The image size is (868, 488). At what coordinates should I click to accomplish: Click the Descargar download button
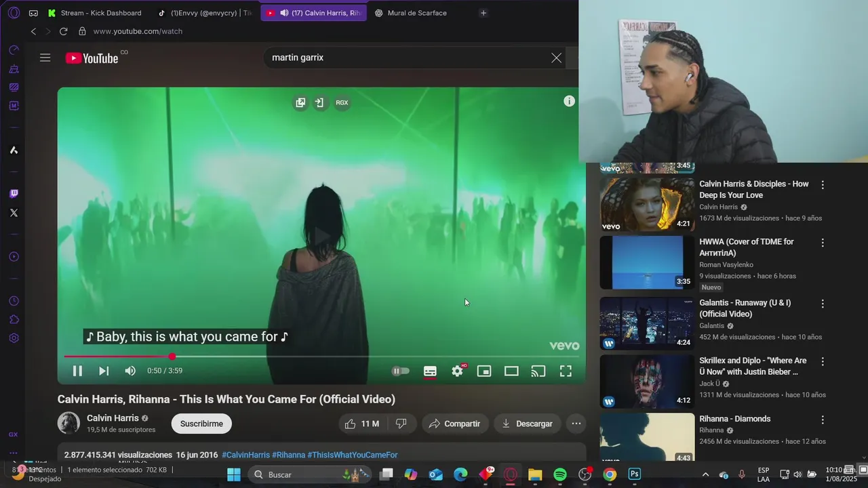527,424
